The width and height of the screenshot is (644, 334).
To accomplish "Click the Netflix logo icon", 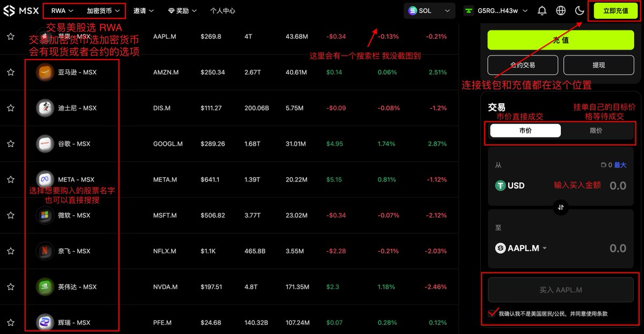I will pos(45,251).
